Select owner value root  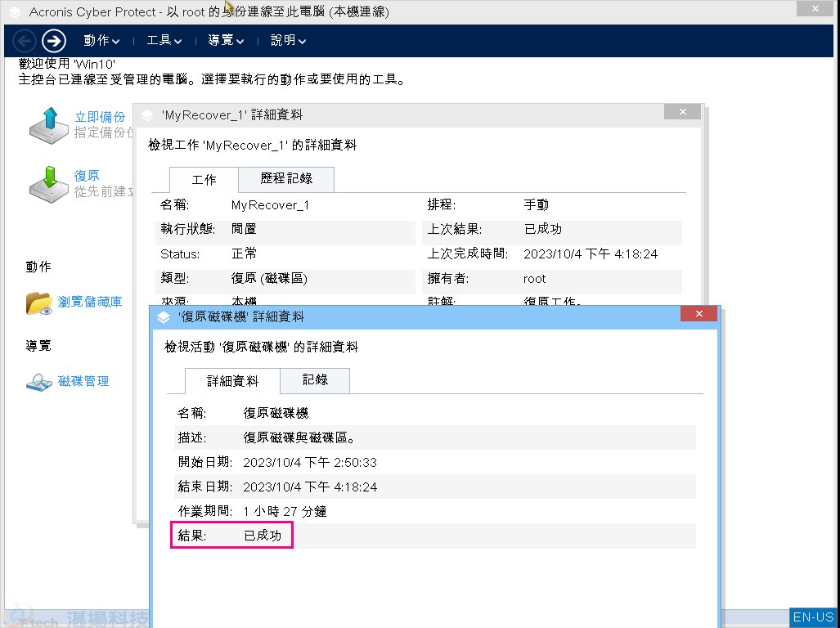[535, 279]
